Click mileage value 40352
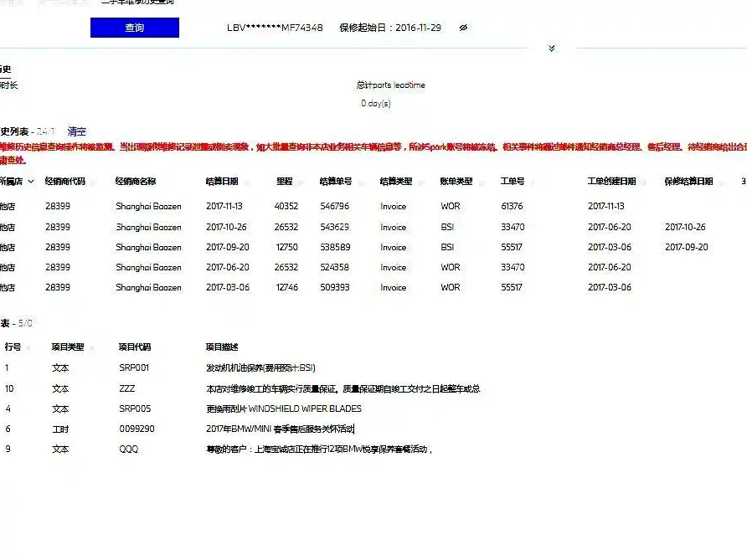 pos(286,206)
